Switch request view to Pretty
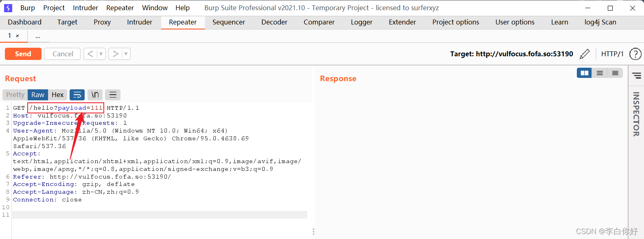 (15, 95)
